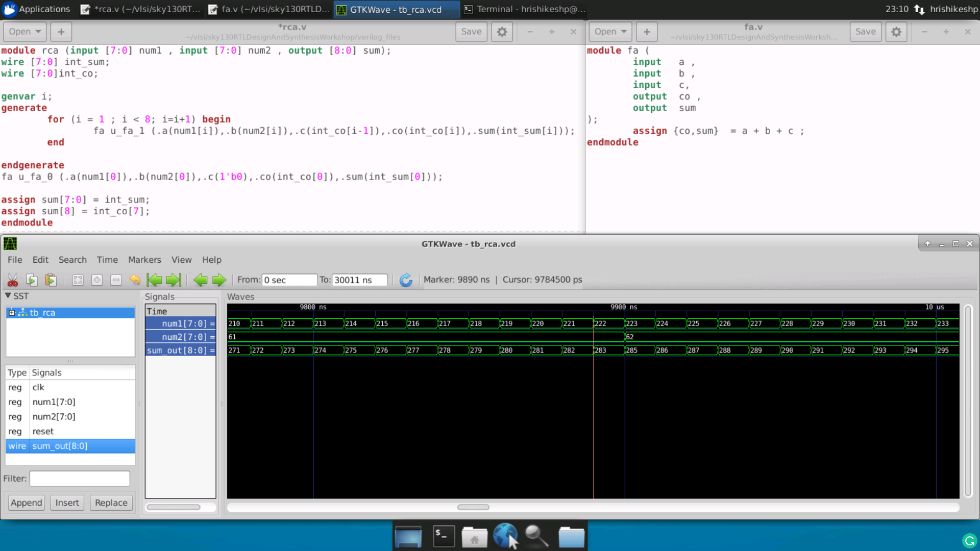Viewport: 980px width, 551px height.
Task: Click the Paste traces icon
Action: pos(51,280)
